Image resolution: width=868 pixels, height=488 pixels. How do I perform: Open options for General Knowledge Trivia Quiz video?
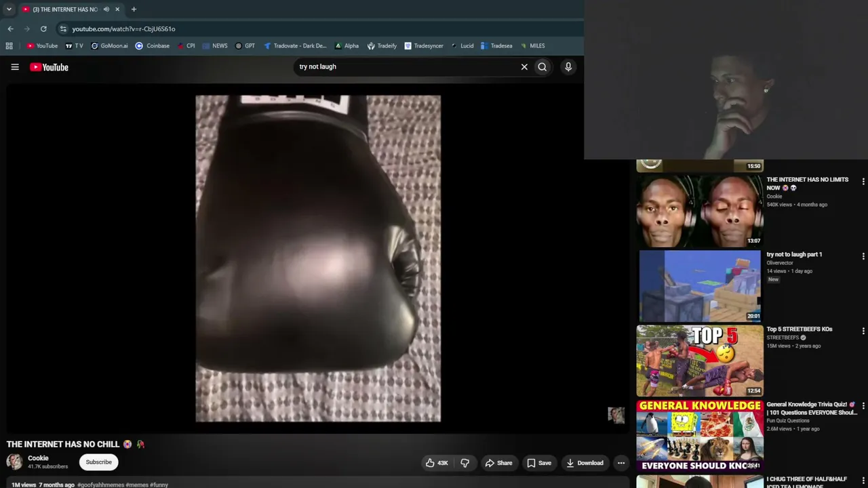coord(863,406)
